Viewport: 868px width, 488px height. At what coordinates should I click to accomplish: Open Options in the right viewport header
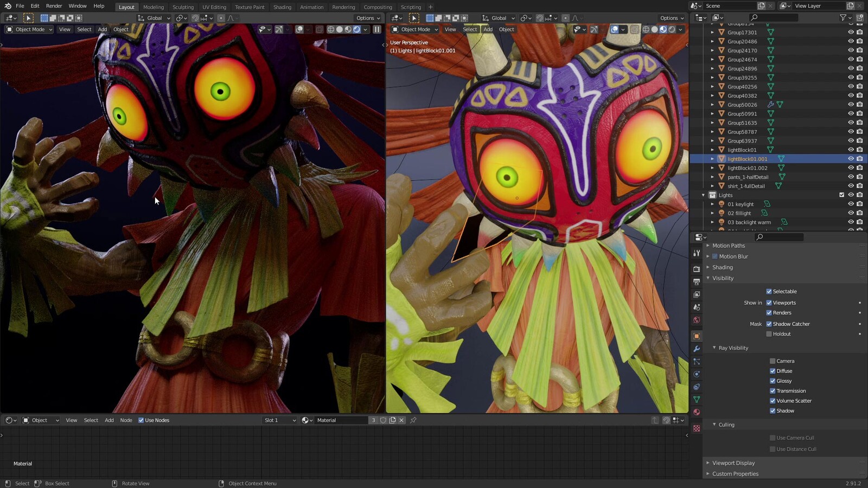pos(672,18)
